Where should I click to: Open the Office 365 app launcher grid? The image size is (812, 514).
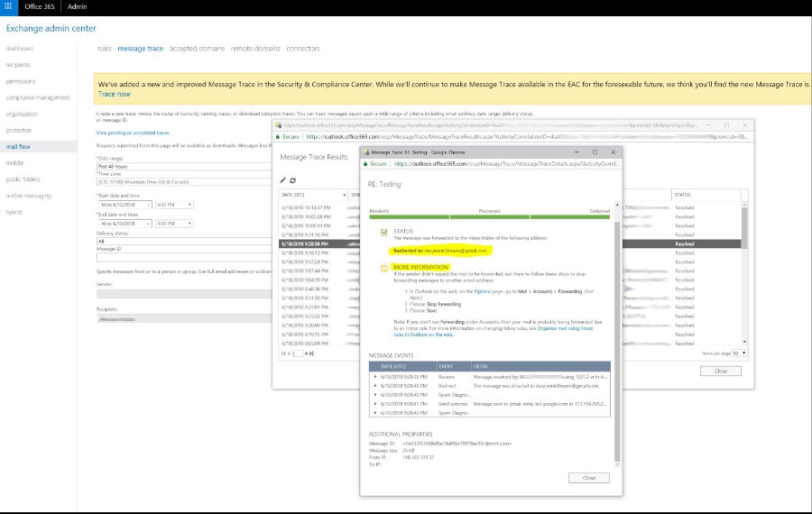point(8,6)
